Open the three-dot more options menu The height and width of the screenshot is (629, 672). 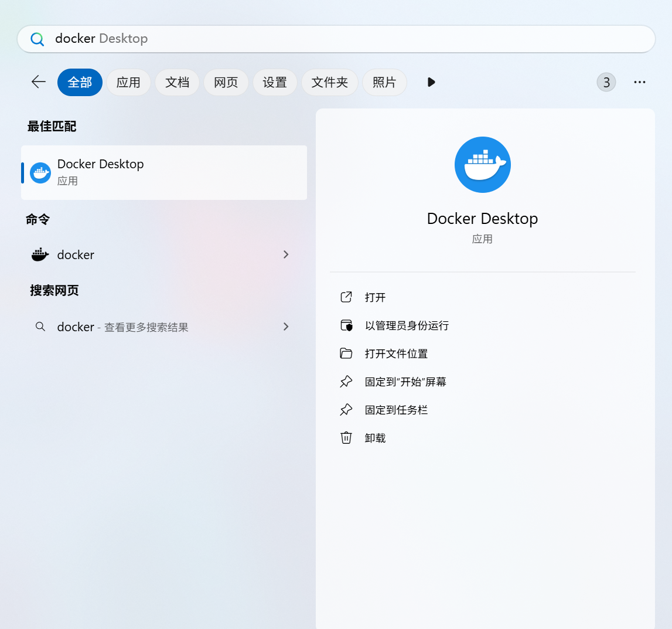tap(640, 82)
